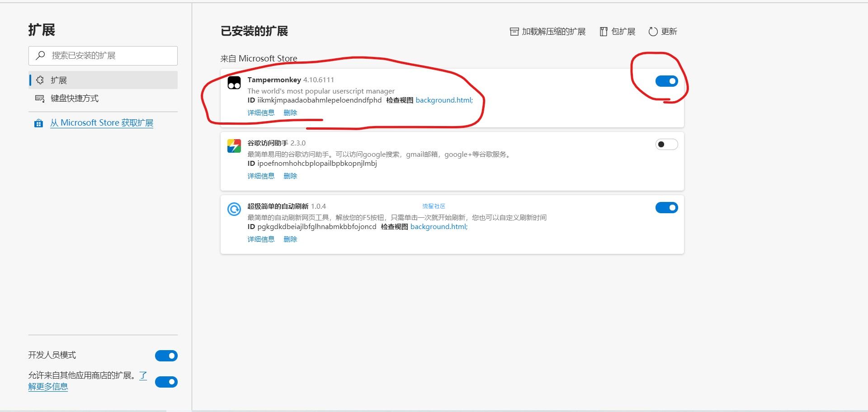Screen dimensions: 868x412
Task: Click the puzzle-piece 扩展 sidebar icon
Action: (40, 80)
